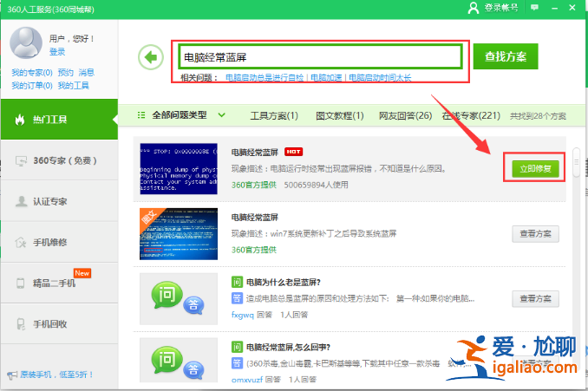Click the 问 icon next to 电脑为什么老是蓝屏?
The image size is (588, 391).
tap(237, 283)
